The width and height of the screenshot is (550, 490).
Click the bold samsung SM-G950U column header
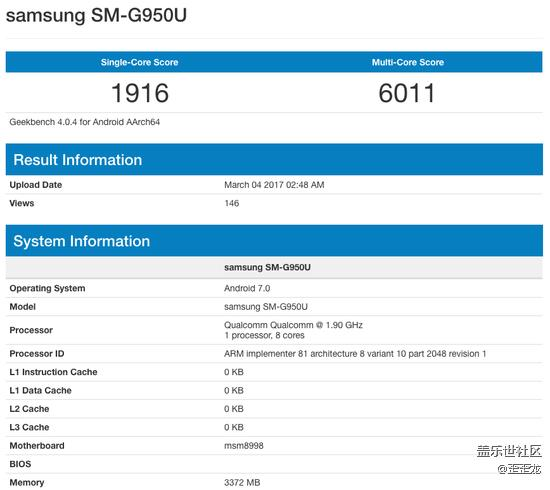[267, 268]
